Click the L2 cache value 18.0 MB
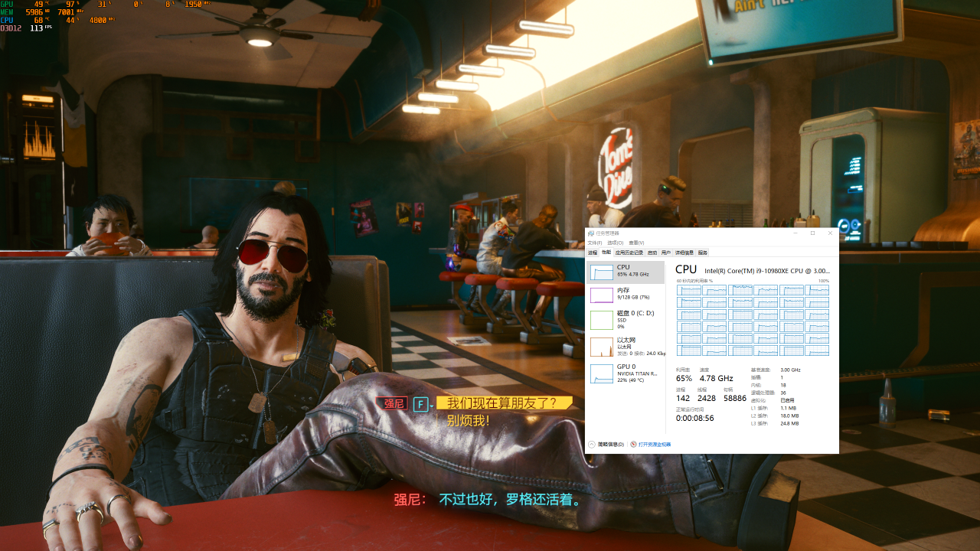Viewport: 980px width, 551px height. (789, 416)
